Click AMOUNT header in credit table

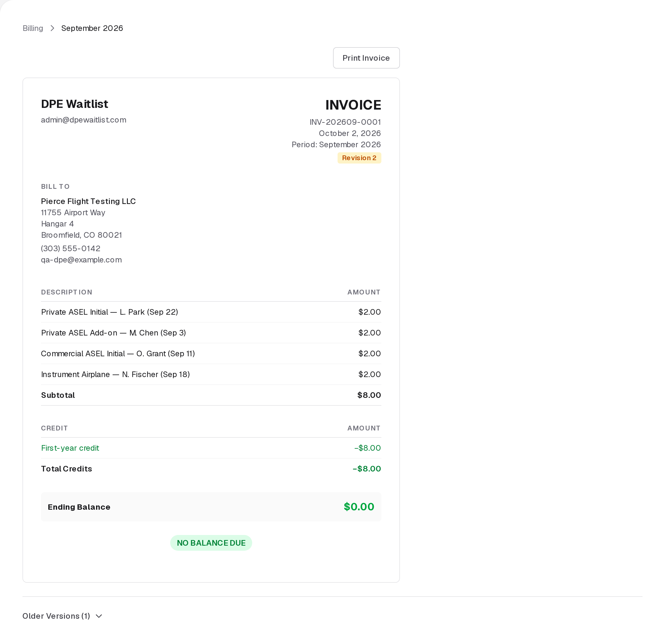364,428
